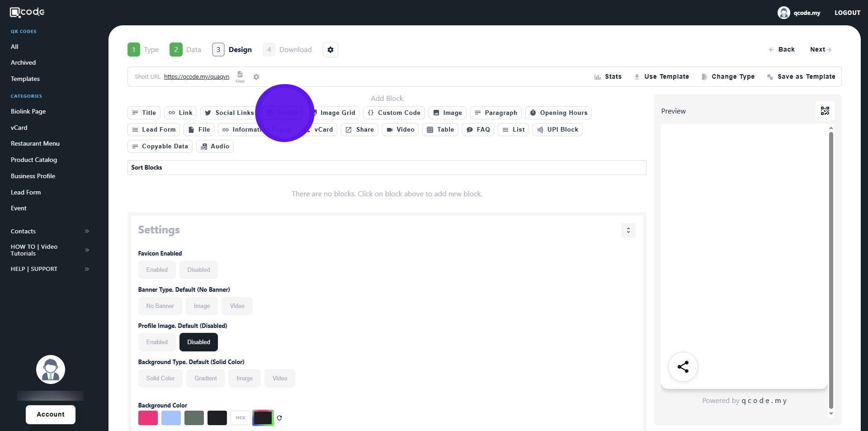
Task: Copy the short URL
Action: tap(240, 76)
